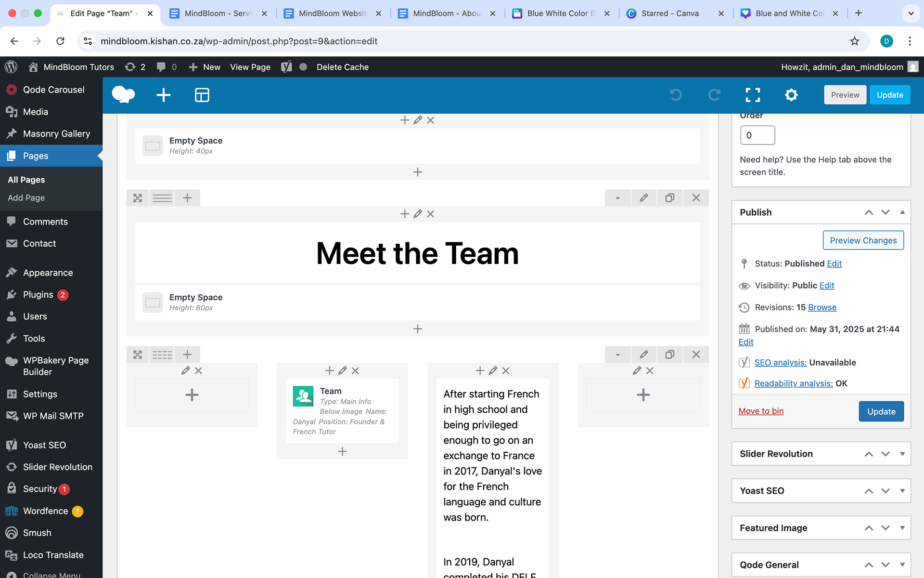Image resolution: width=924 pixels, height=578 pixels.
Task: Expand the Yoast SEO panel
Action: [x=902, y=491]
